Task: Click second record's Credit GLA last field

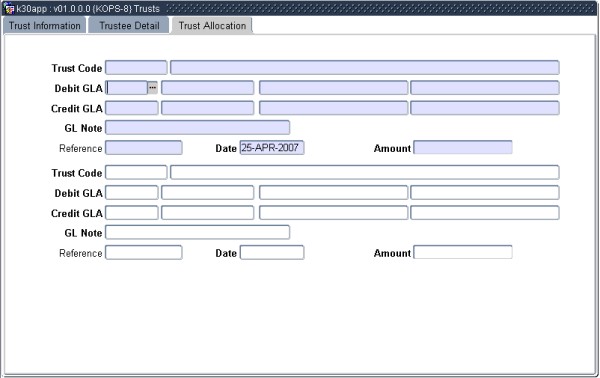Action: coord(485,213)
